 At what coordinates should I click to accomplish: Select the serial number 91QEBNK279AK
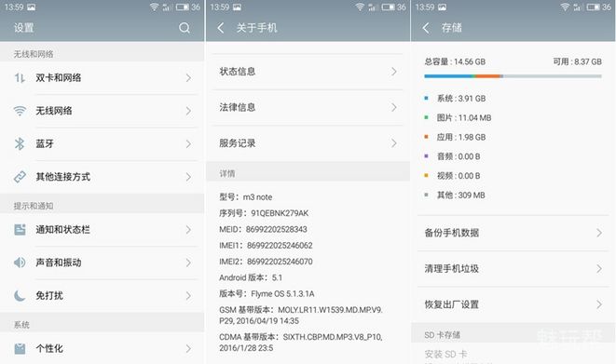(280, 213)
